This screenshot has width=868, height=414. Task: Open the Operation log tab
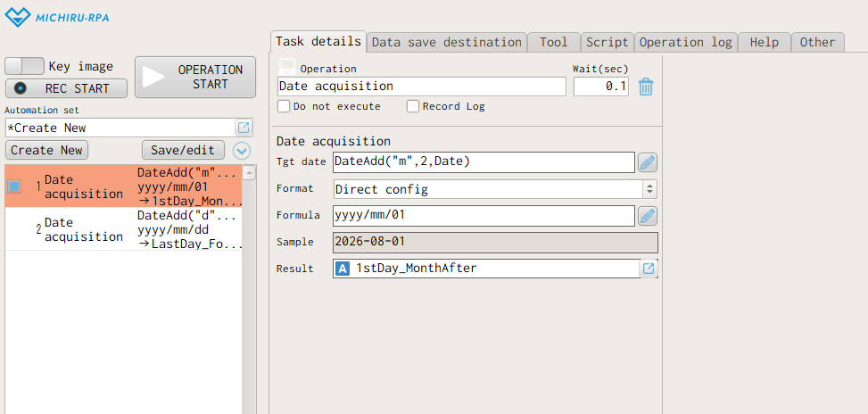[686, 43]
